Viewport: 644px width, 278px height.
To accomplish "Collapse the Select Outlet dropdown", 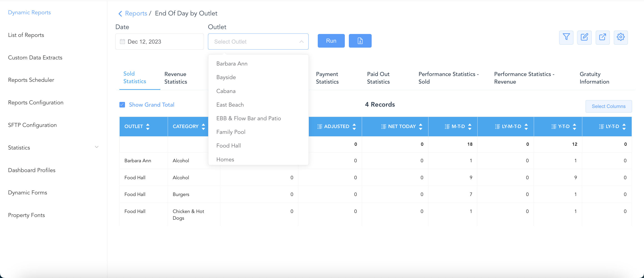I will click(301, 42).
